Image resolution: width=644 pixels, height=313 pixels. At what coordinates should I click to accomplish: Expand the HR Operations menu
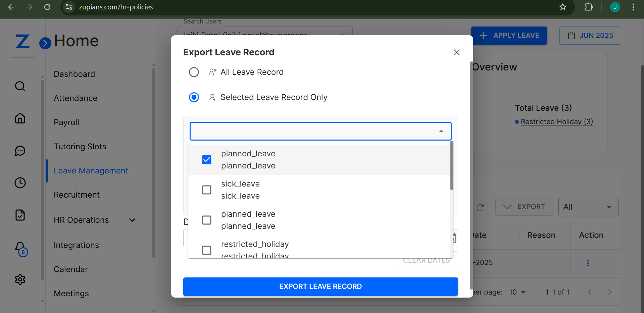132,220
